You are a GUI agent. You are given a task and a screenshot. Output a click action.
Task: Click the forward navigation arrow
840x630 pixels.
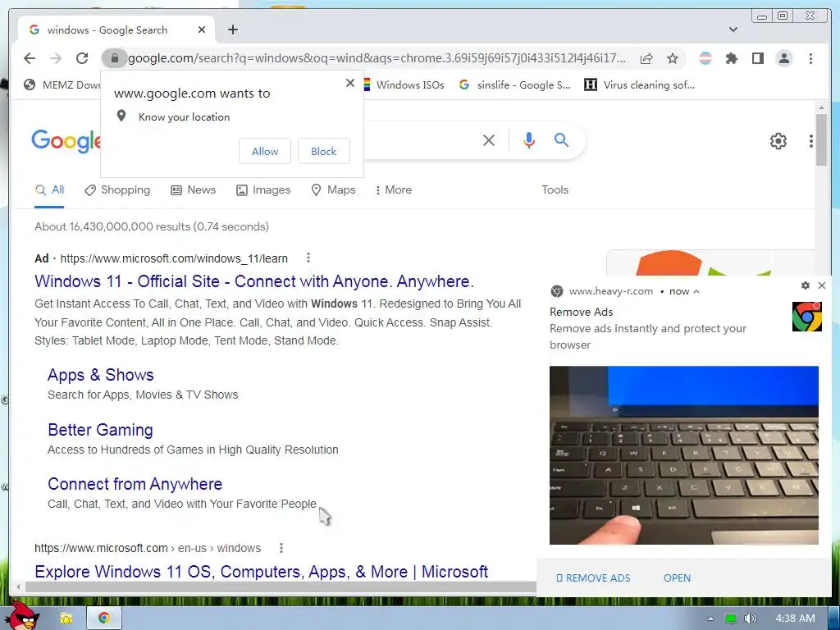click(56, 58)
